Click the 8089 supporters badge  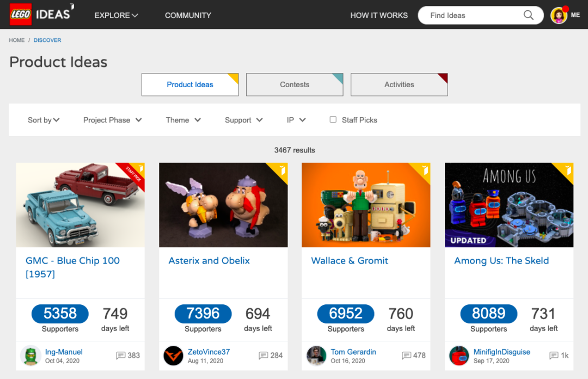tap(488, 314)
